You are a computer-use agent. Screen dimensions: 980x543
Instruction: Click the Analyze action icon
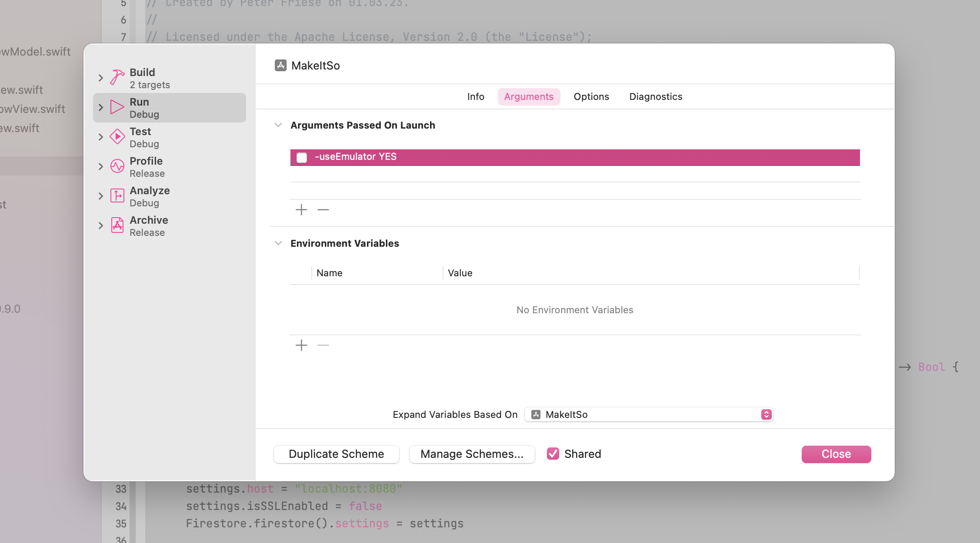pos(117,196)
